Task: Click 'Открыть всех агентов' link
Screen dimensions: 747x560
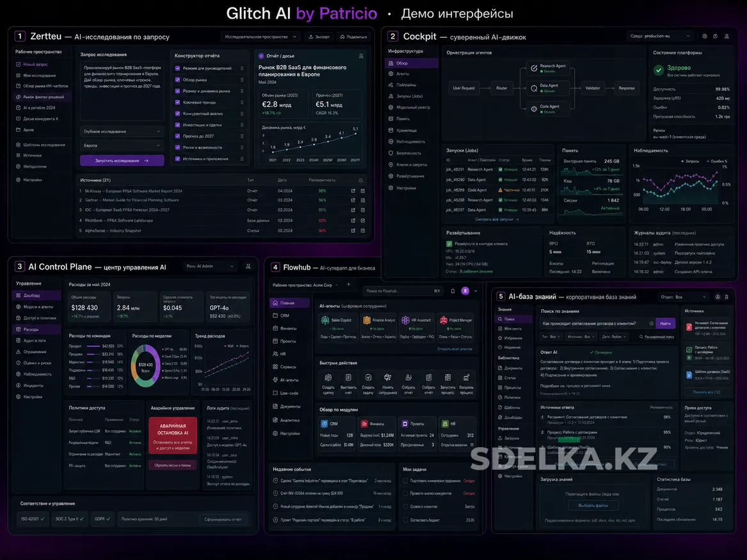Action: [454, 349]
